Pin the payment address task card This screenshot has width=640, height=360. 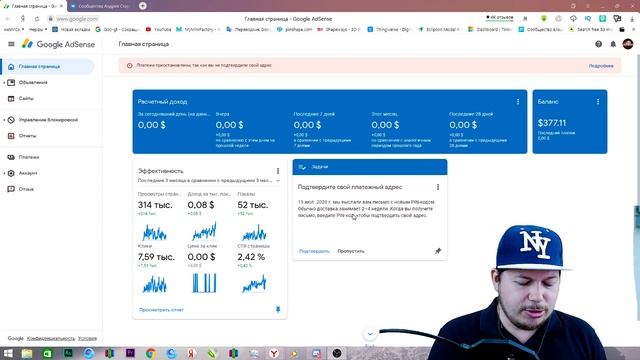pyautogui.click(x=438, y=251)
